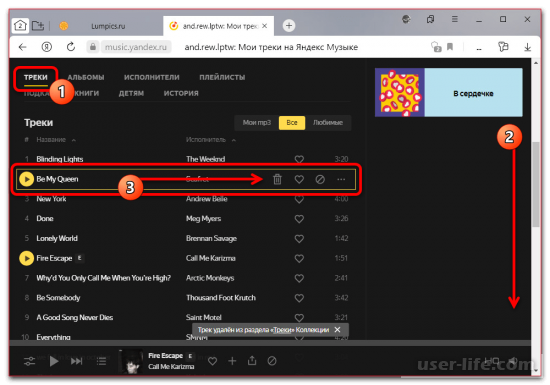Image resolution: width=550 pixels, height=385 pixels.
Task: Switch to the Lumpics.ru tab
Action: point(108,26)
